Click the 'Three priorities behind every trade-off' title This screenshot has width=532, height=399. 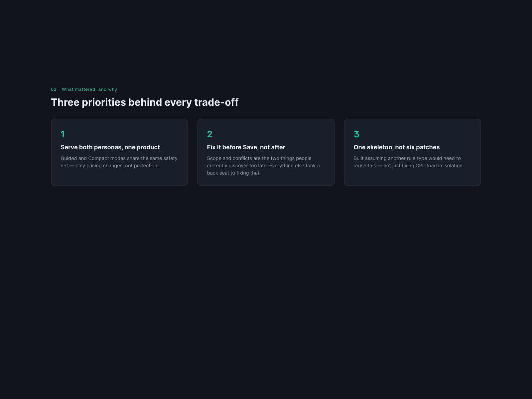145,102
